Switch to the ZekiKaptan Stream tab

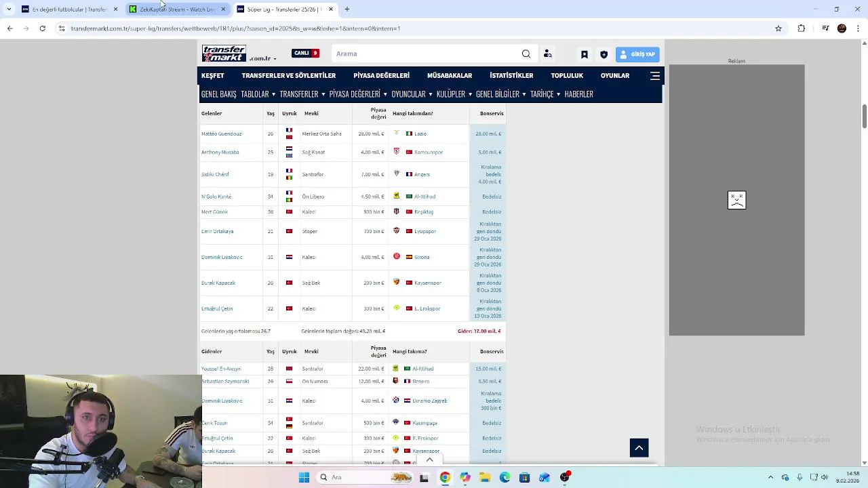(178, 9)
